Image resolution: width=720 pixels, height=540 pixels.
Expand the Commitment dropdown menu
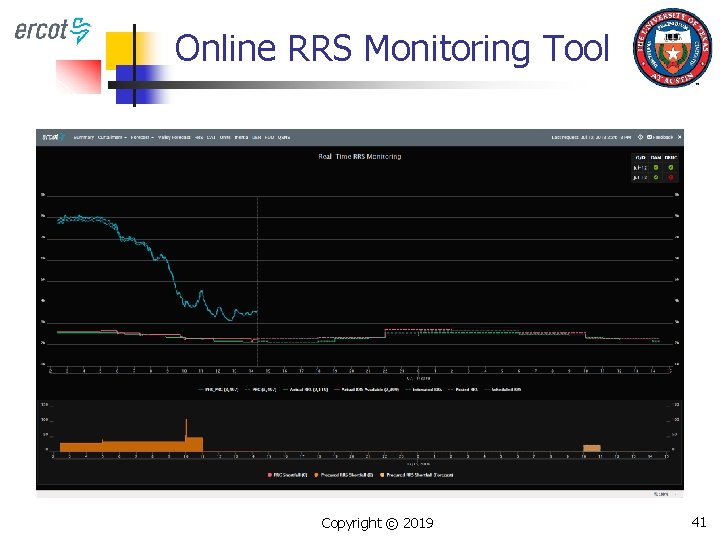[112, 137]
